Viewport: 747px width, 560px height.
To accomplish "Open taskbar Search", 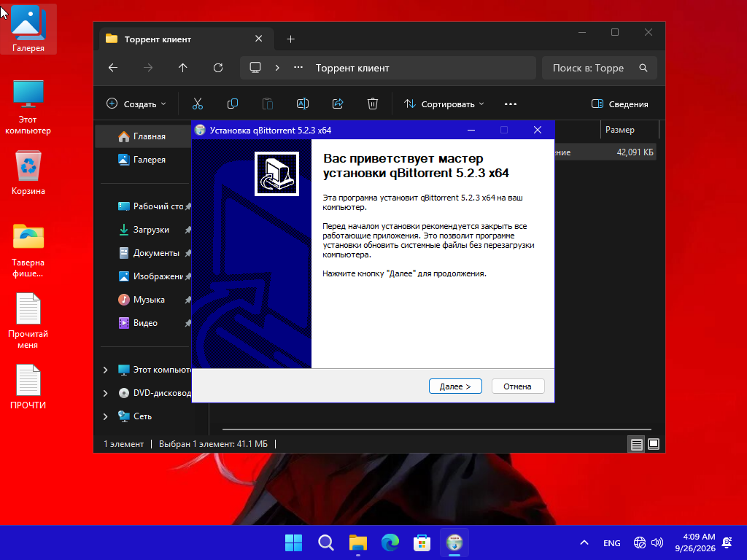I will pyautogui.click(x=326, y=542).
